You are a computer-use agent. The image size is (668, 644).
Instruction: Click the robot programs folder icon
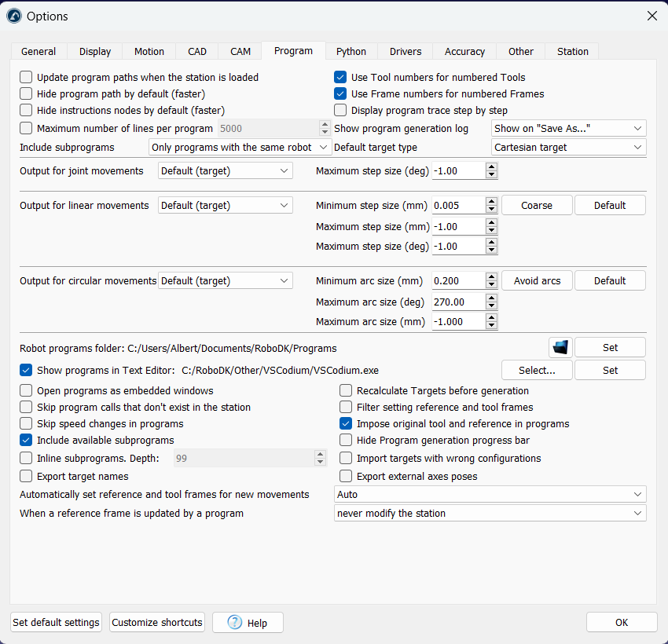[x=560, y=347]
